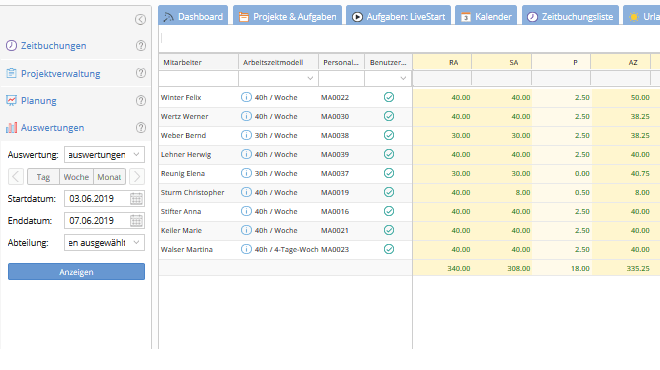Show work model info for Stifter Anna

pyautogui.click(x=246, y=211)
